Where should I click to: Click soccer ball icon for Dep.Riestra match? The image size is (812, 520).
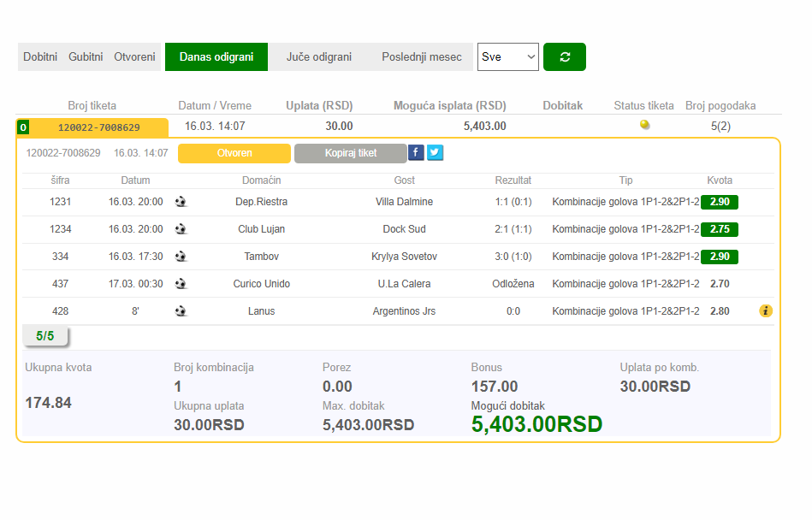pos(181,202)
